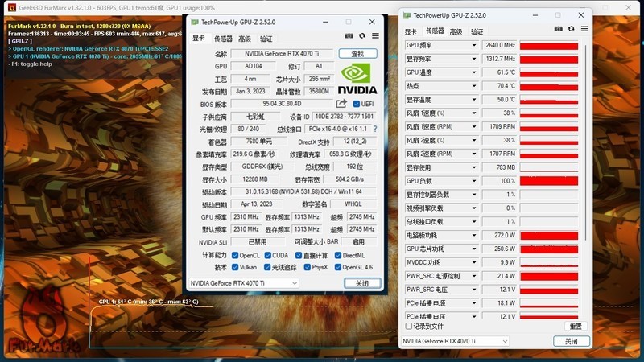Toggle the CUDA checkbox
Image resolution: width=644 pixels, height=362 pixels.
click(x=268, y=255)
